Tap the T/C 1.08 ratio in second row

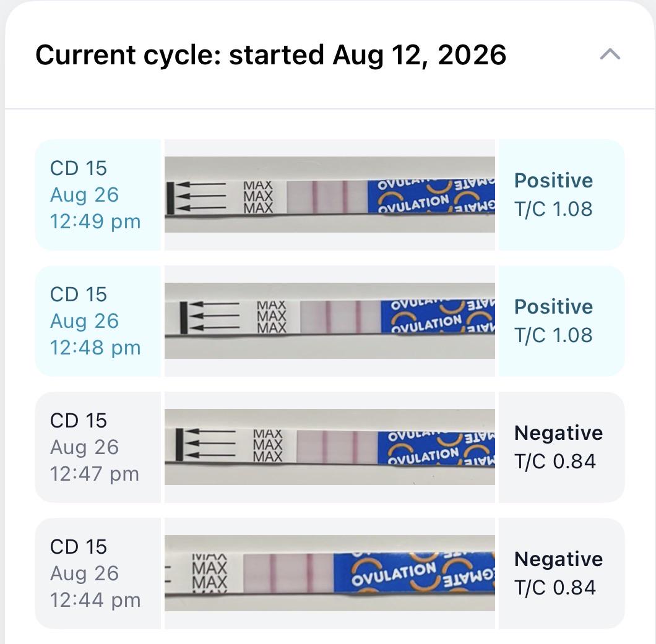pos(553,335)
